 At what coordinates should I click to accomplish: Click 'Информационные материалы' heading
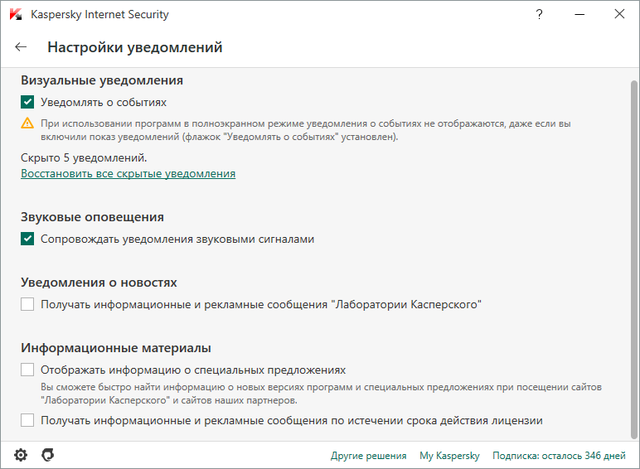pos(116,348)
